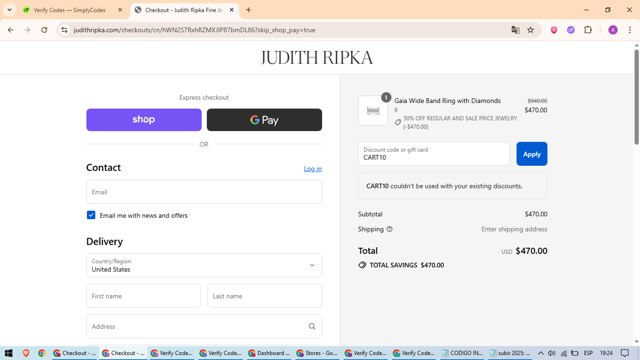View site information icon in address bar
This screenshot has width=640, height=360.
pyautogui.click(x=64, y=30)
